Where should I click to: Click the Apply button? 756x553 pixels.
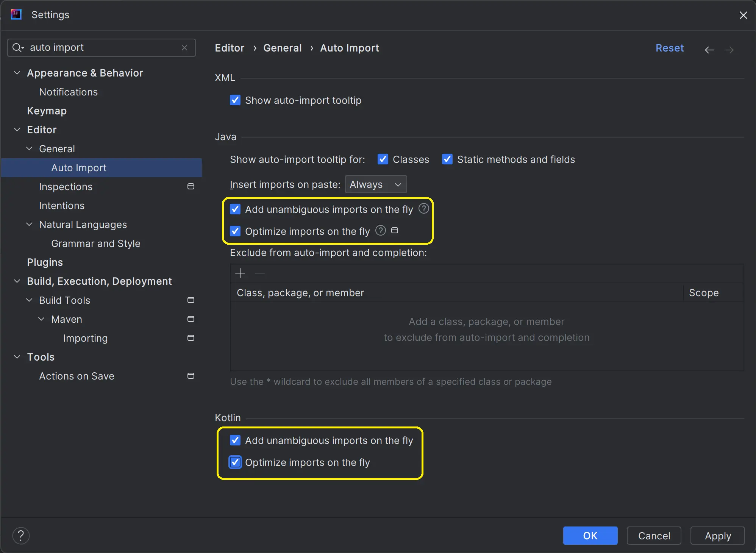point(718,536)
